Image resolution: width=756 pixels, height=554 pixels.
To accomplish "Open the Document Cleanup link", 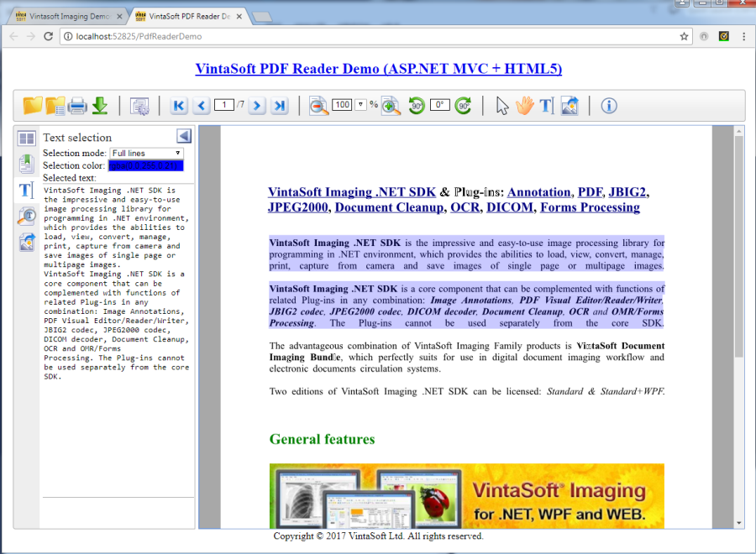I will point(389,207).
